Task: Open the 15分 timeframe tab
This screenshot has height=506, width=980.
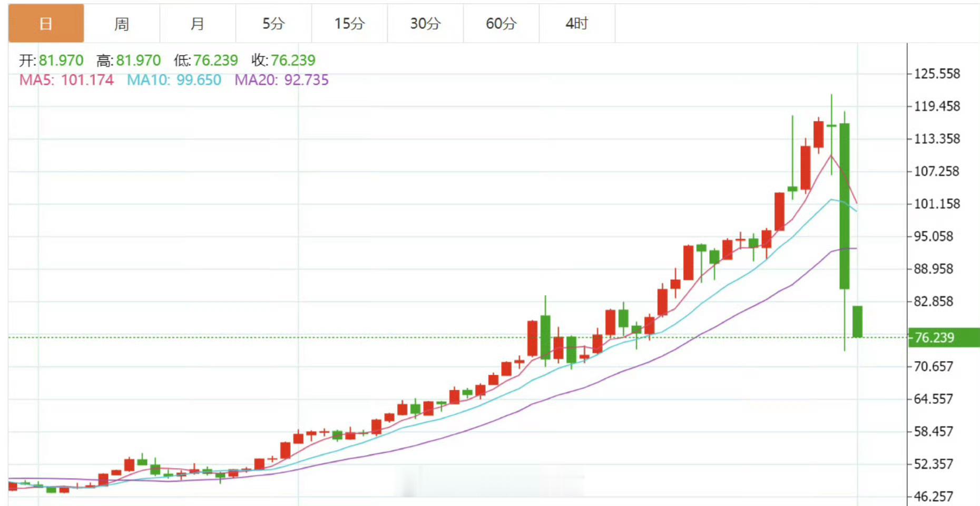Action: pos(349,23)
